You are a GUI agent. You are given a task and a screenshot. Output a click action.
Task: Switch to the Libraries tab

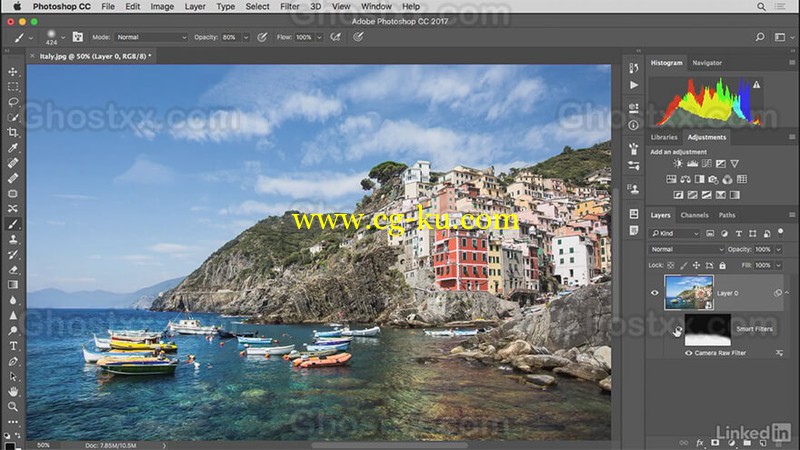[664, 137]
